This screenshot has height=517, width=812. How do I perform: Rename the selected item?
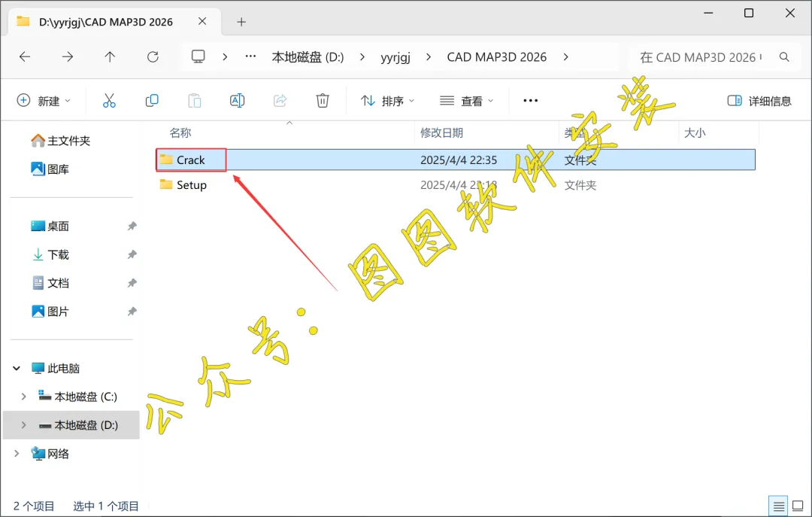(237, 101)
